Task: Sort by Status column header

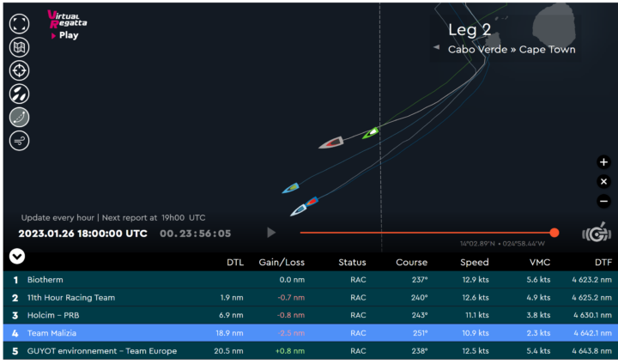Action: pos(352,262)
